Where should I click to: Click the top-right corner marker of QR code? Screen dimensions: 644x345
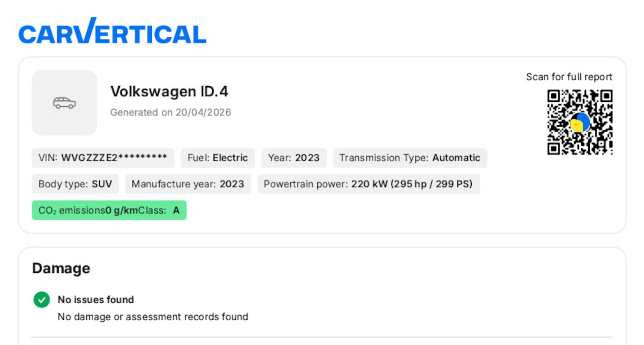pos(606,96)
